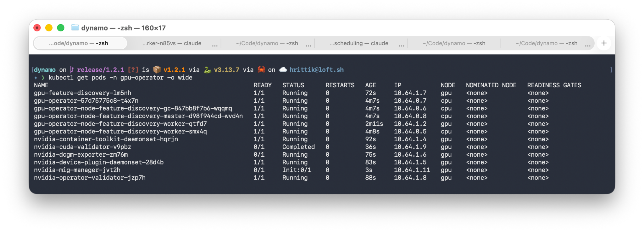Click the NAME column header
The width and height of the screenshot is (644, 232).
click(x=41, y=85)
